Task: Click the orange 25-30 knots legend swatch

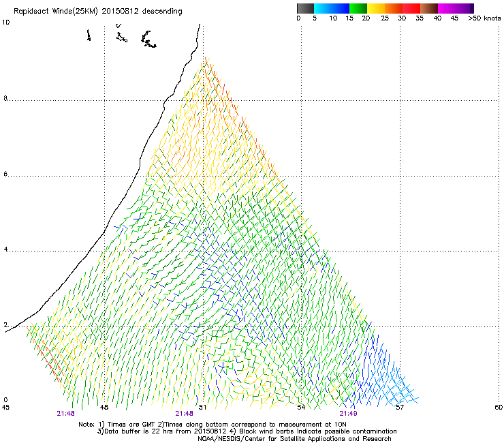Action: pos(394,8)
